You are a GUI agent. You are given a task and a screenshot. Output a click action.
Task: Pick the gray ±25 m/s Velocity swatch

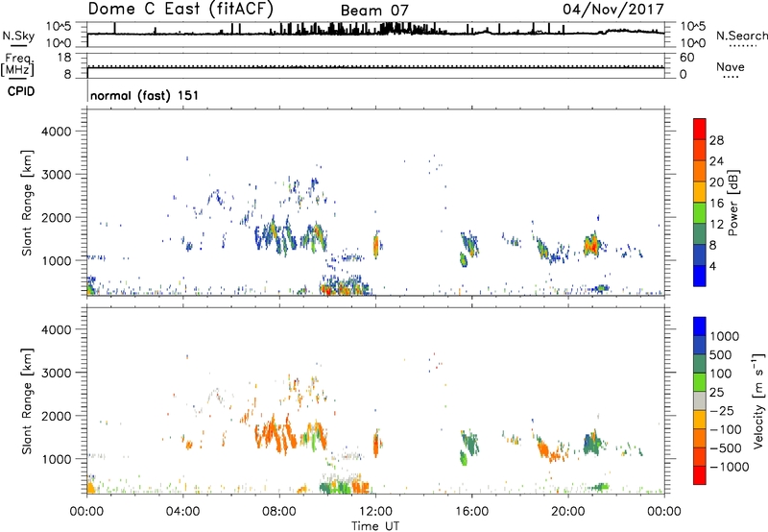point(700,401)
